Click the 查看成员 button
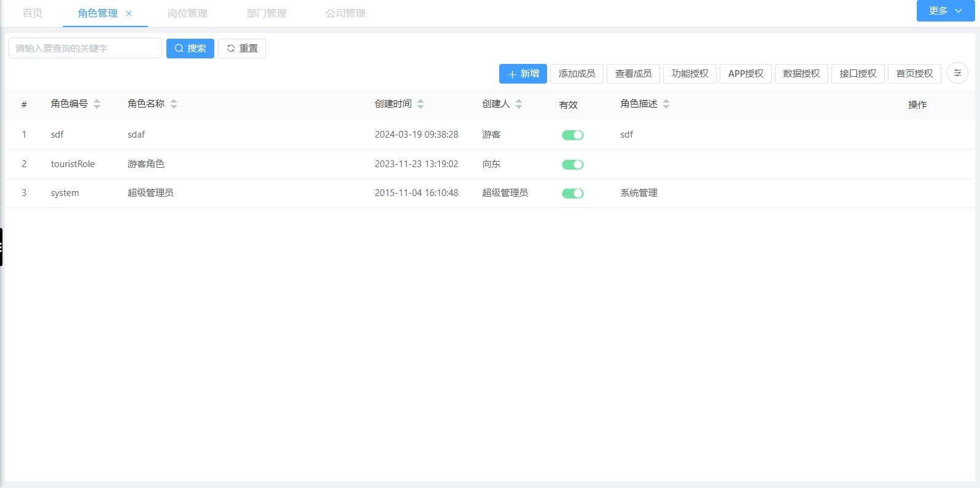Screen dimensions: 980x488 click(x=633, y=74)
